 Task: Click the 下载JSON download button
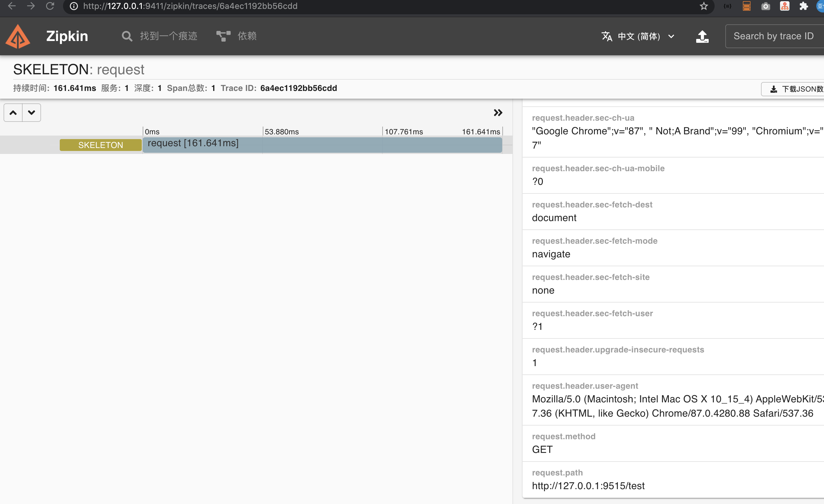coord(792,89)
